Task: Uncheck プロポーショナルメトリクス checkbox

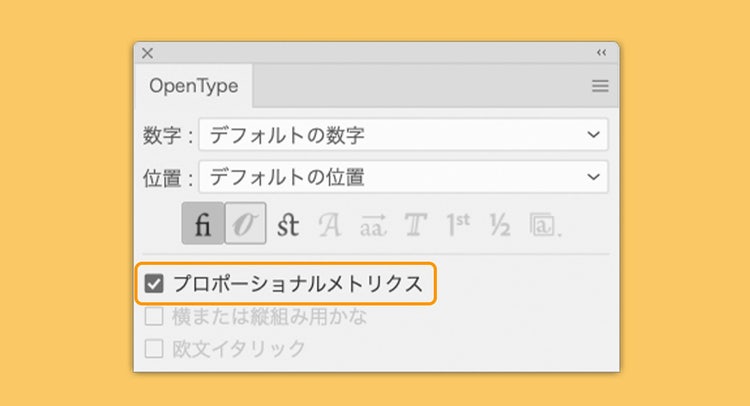Action: click(x=154, y=284)
